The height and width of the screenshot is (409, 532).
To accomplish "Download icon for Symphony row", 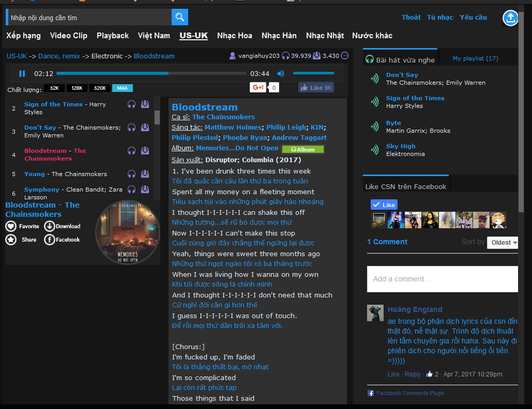I will pyautogui.click(x=145, y=189).
